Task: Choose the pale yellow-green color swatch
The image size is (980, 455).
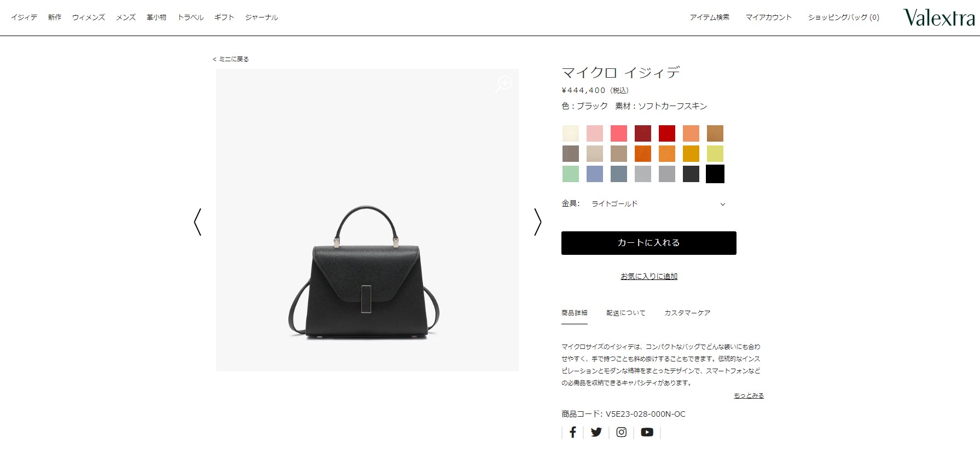Action: pyautogui.click(x=715, y=154)
